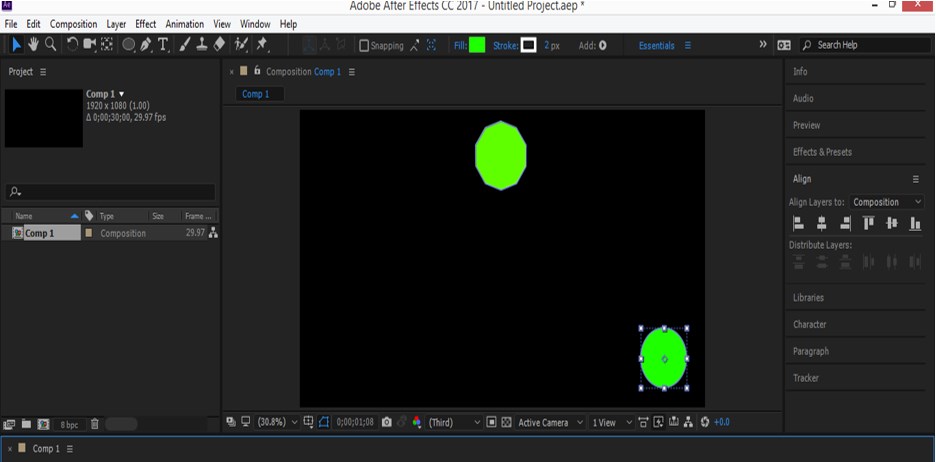Open Comp 1 dropdown arrow in Project panel

pos(122,94)
